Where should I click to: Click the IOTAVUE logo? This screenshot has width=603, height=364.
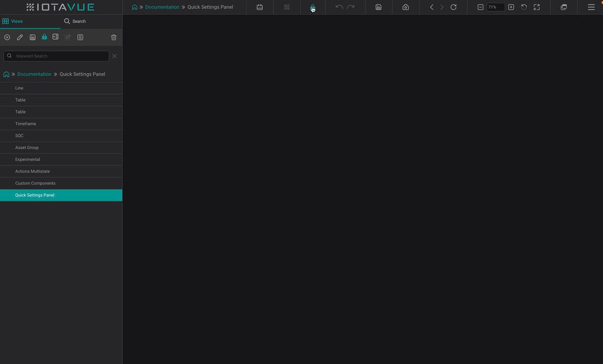click(x=60, y=7)
